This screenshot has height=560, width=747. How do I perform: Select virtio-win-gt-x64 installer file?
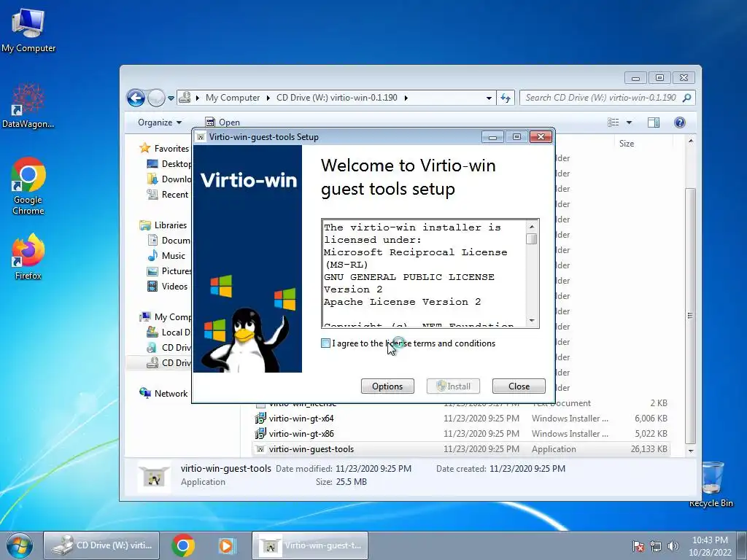coord(301,419)
